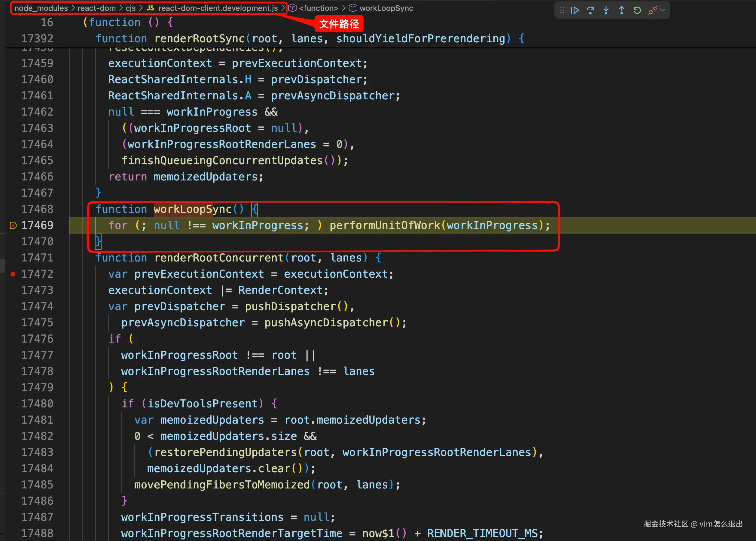756x541 pixels.
Task: Expand the react-dom breadcrumb folder
Action: (x=96, y=8)
